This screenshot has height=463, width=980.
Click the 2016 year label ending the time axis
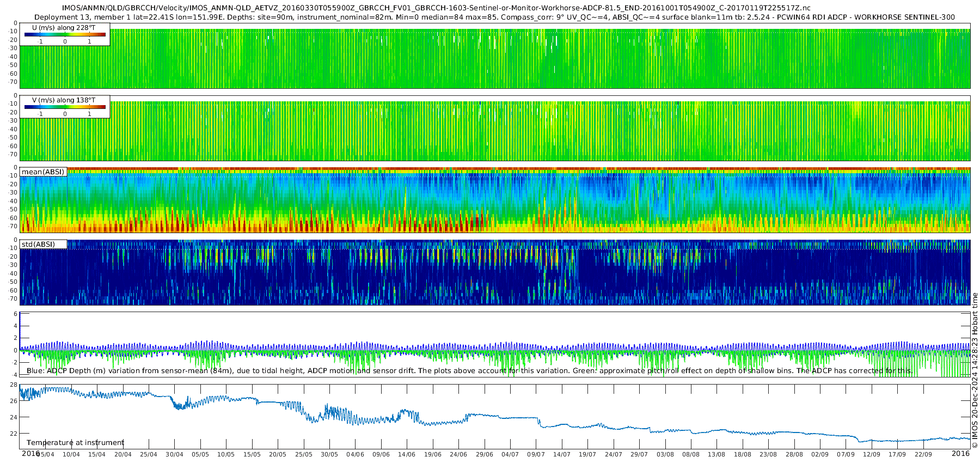coord(961,454)
